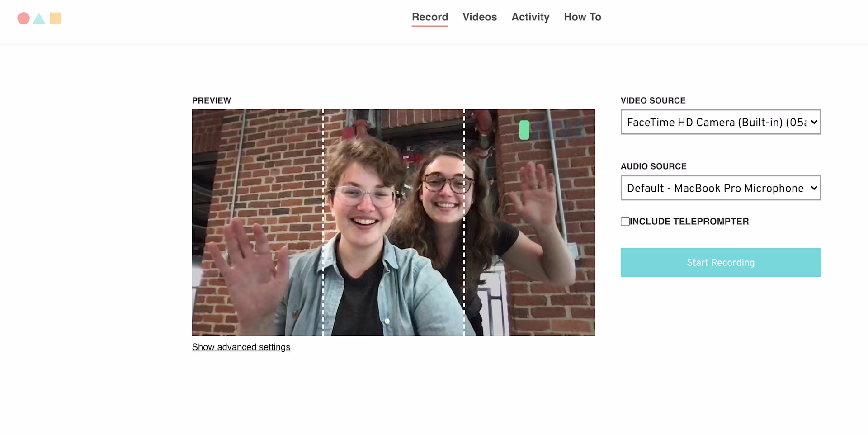
Task: Switch to the Activity tab
Action: tap(530, 17)
